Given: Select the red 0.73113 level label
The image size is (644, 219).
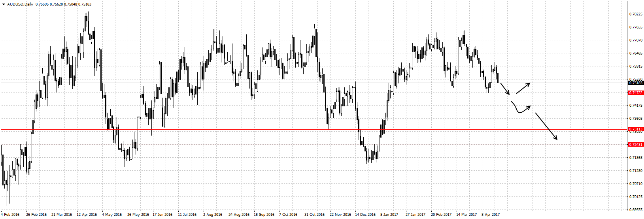Looking at the screenshot, I should [636, 129].
